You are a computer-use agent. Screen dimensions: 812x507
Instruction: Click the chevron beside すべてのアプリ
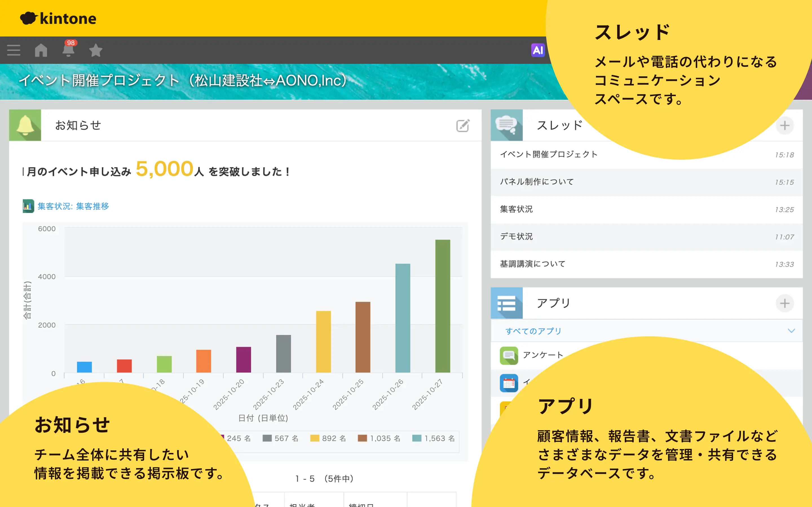791,331
